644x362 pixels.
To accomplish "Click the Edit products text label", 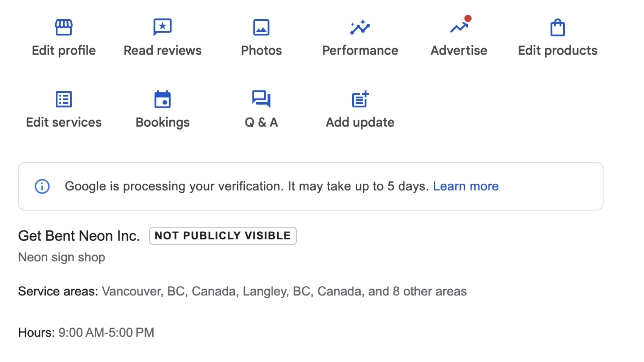I will 558,50.
